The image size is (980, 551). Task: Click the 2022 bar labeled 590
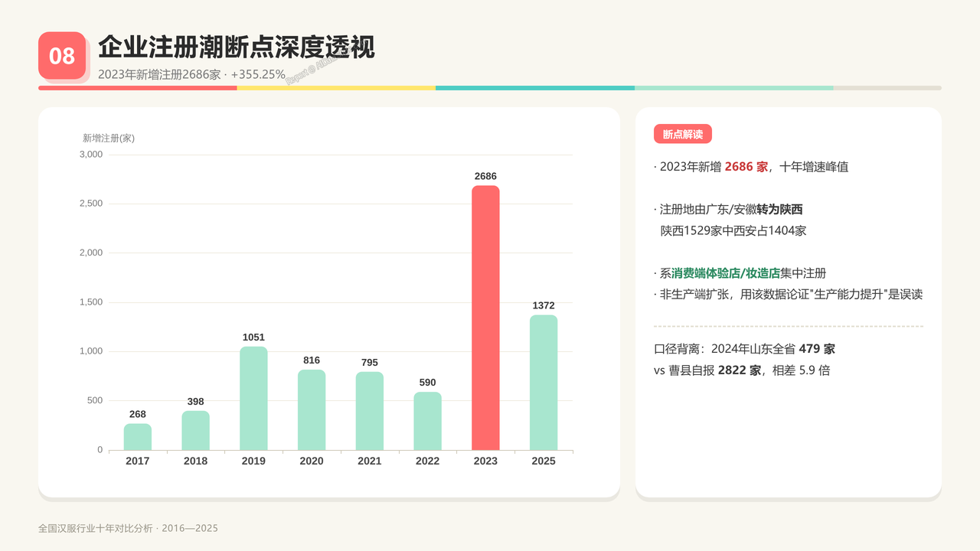coord(428,421)
